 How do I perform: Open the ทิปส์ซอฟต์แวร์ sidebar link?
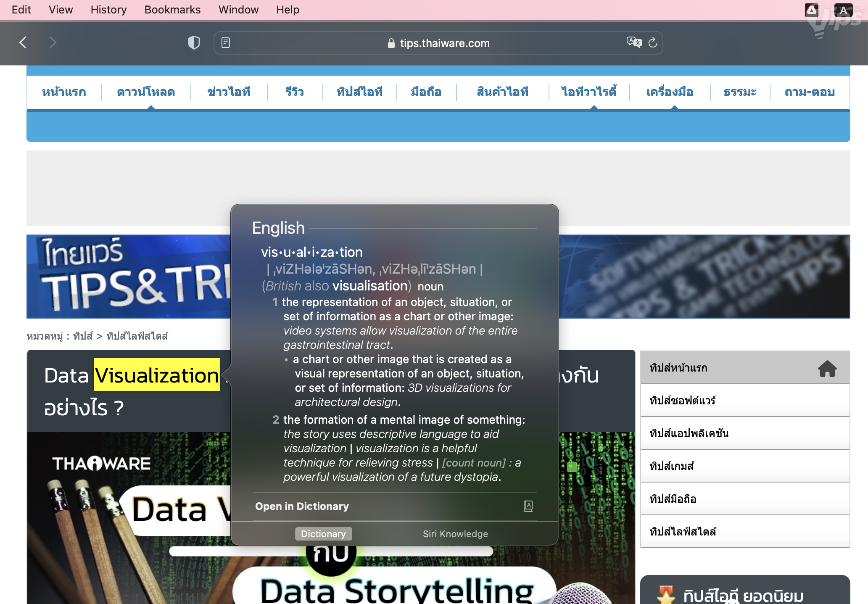point(683,401)
